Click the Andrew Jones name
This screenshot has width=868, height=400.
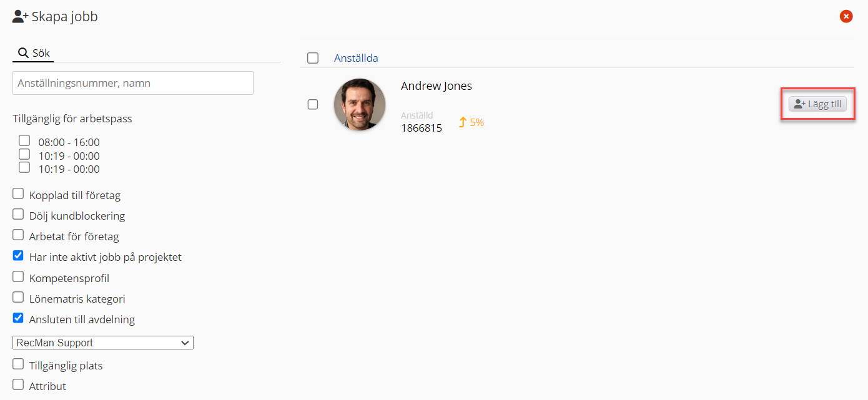[436, 86]
